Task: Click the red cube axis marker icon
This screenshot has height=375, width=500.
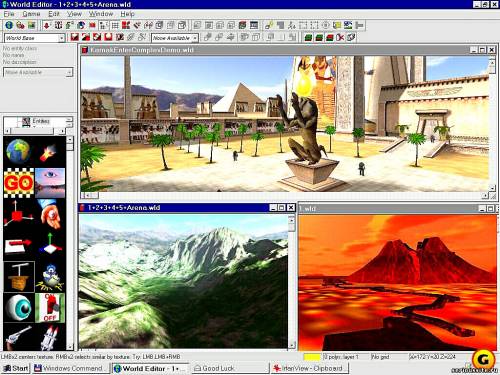Action: pos(19,214)
